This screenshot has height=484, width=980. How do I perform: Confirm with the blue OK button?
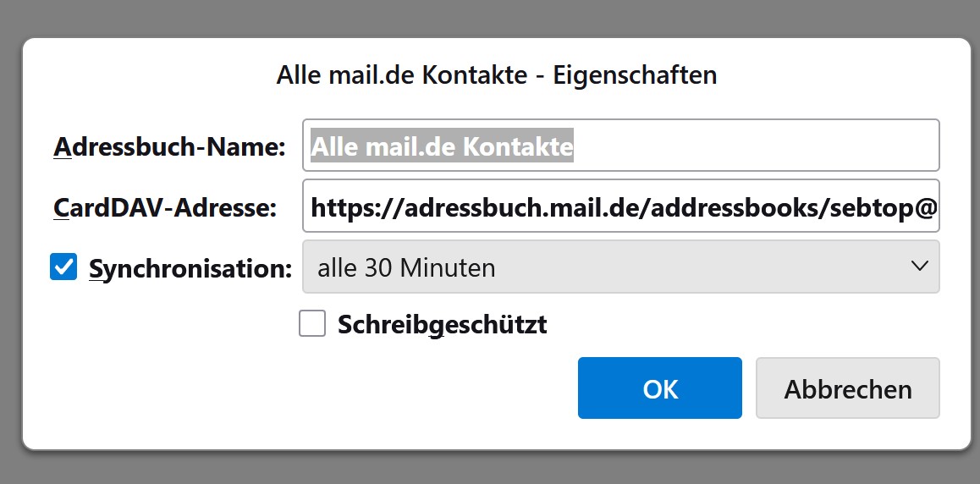(660, 388)
